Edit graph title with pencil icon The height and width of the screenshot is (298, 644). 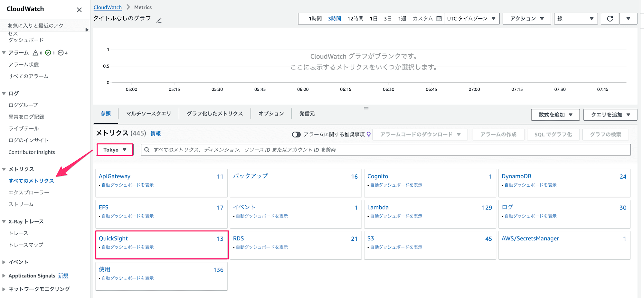[159, 20]
